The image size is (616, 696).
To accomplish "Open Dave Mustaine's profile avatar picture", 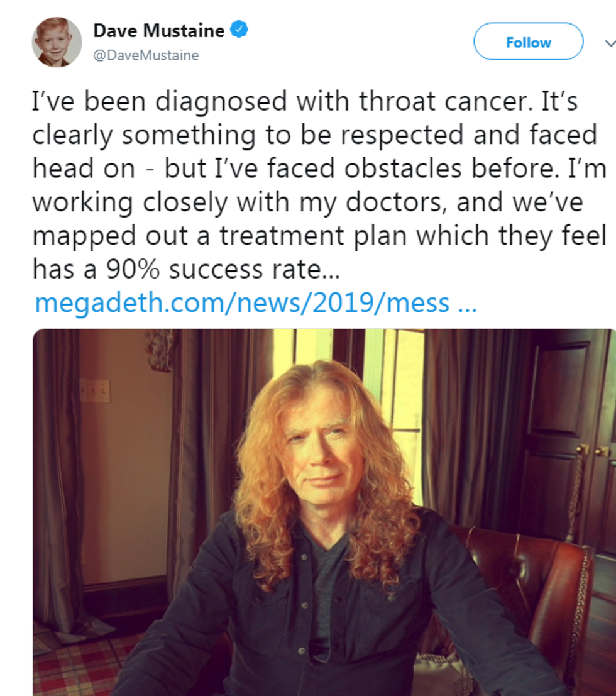I will (57, 42).
